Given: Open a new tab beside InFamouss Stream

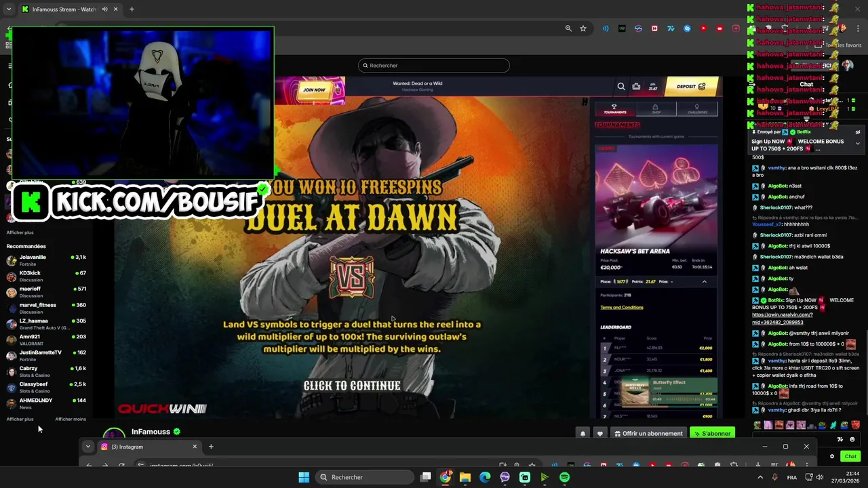Looking at the screenshot, I should click(x=132, y=9).
